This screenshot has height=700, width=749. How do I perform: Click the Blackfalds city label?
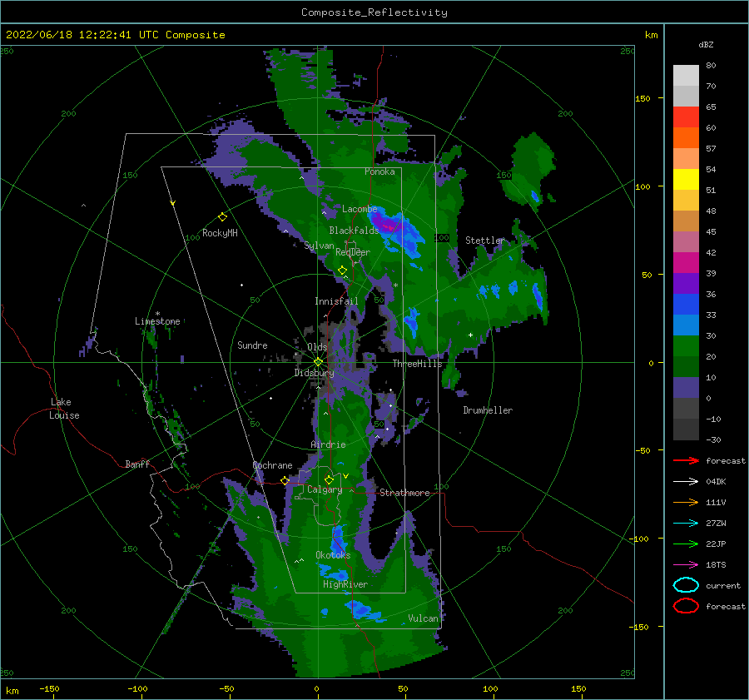click(354, 231)
